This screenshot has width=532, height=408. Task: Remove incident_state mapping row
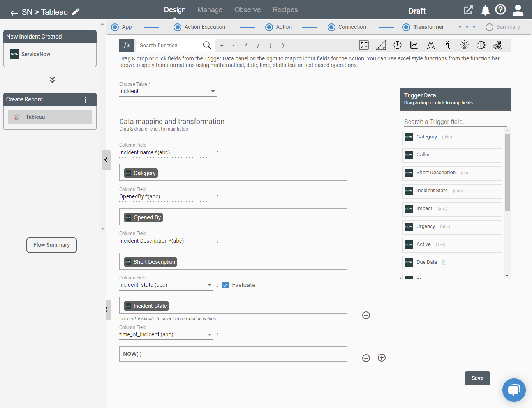click(366, 315)
